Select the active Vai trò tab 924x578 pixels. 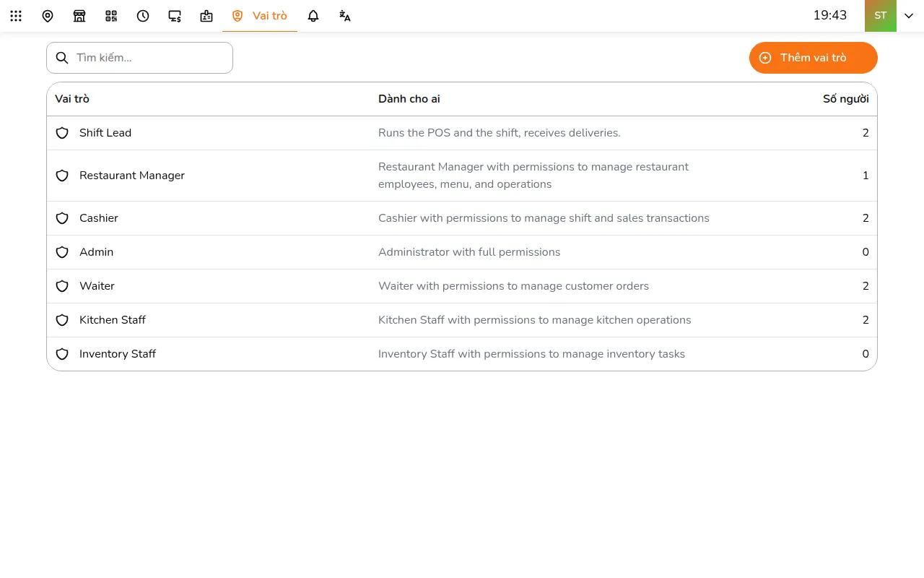tap(260, 16)
